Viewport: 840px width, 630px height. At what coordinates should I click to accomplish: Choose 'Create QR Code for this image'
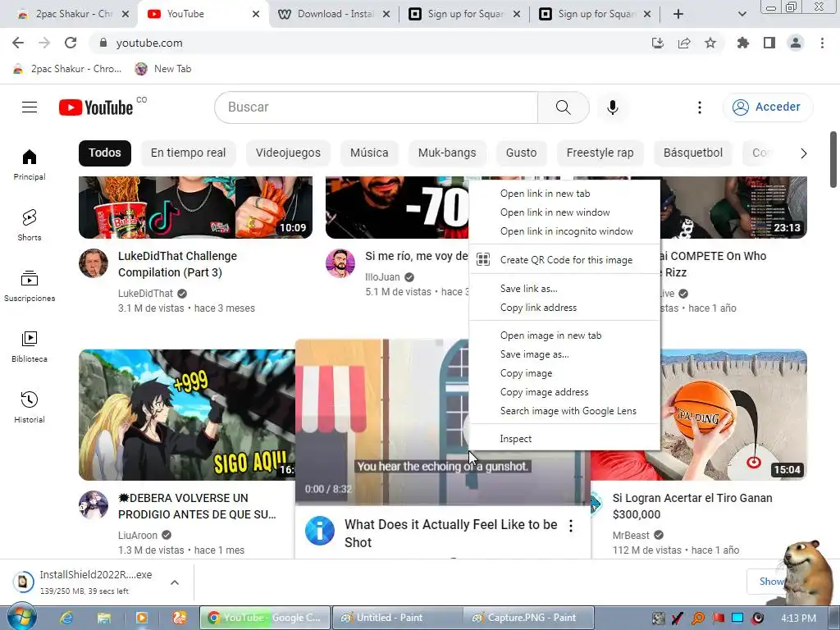coord(564,260)
